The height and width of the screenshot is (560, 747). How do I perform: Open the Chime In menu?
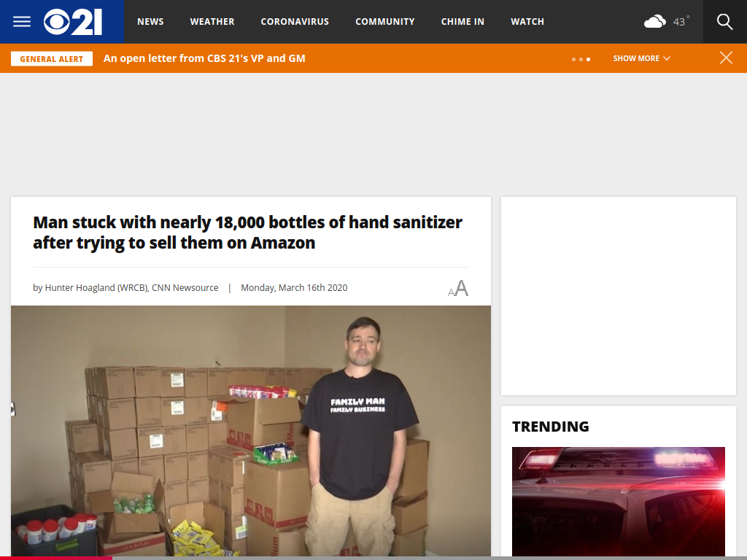coord(462,21)
